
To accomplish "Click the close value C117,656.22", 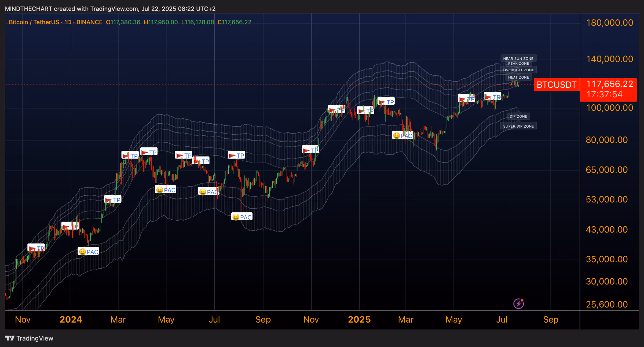I will click(x=235, y=22).
